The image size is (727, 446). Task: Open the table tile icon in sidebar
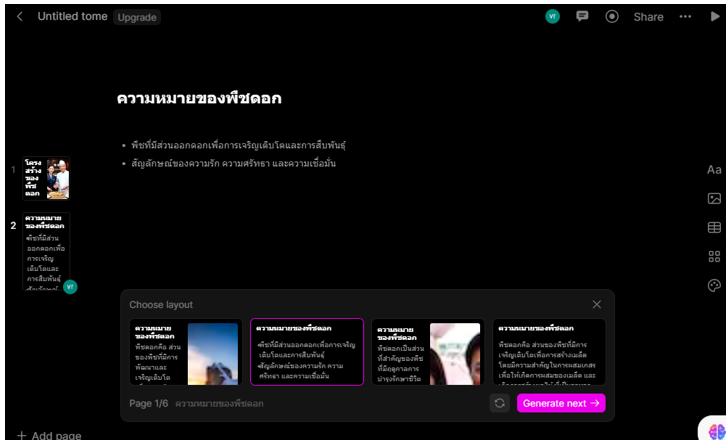click(714, 228)
